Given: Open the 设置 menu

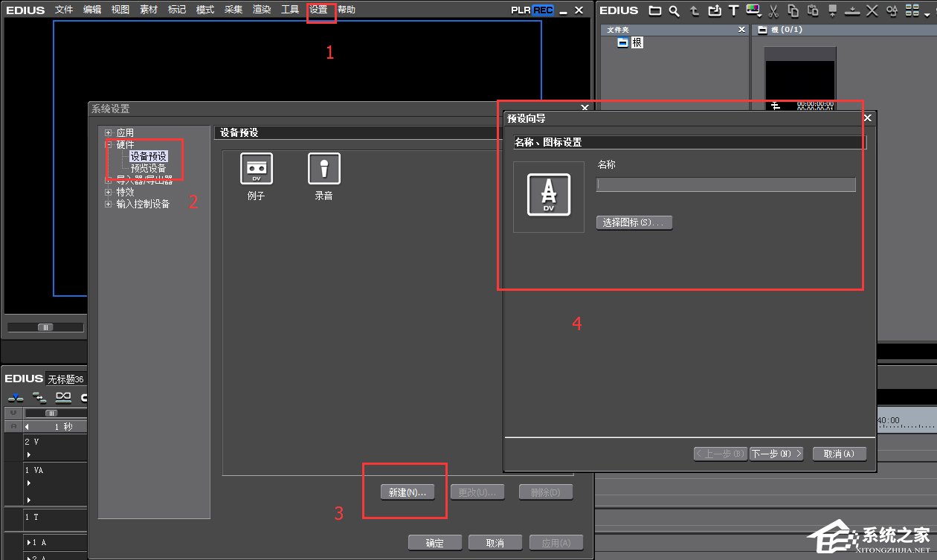Looking at the screenshot, I should click(318, 10).
